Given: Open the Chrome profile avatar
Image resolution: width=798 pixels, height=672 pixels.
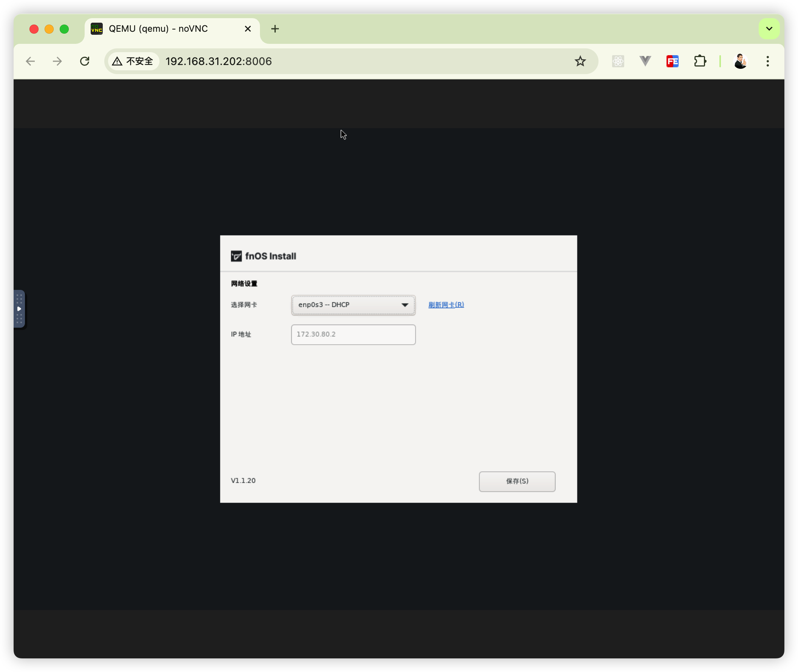Looking at the screenshot, I should pyautogui.click(x=740, y=61).
